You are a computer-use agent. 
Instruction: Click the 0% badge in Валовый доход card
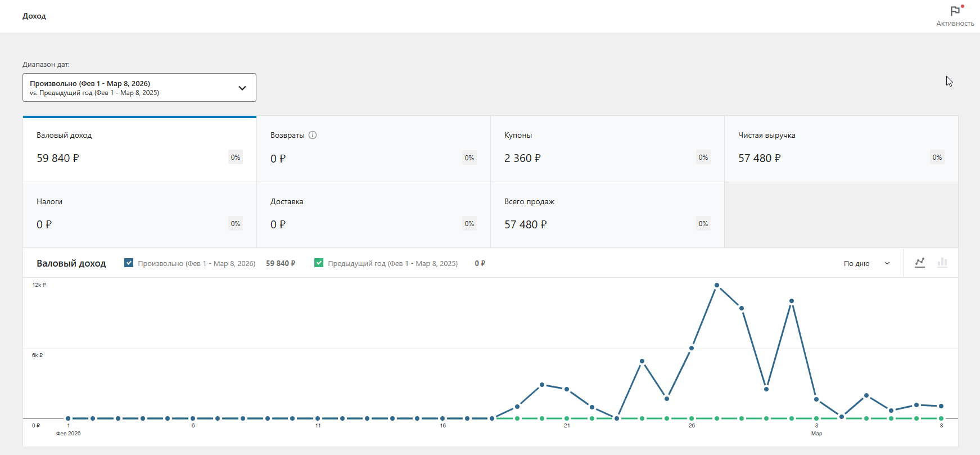tap(236, 157)
